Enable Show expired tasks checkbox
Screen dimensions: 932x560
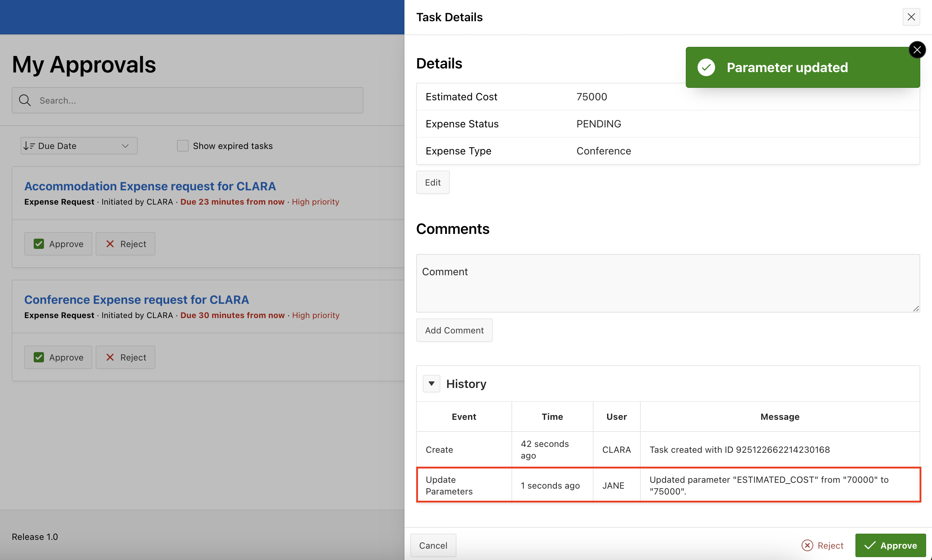click(x=183, y=146)
